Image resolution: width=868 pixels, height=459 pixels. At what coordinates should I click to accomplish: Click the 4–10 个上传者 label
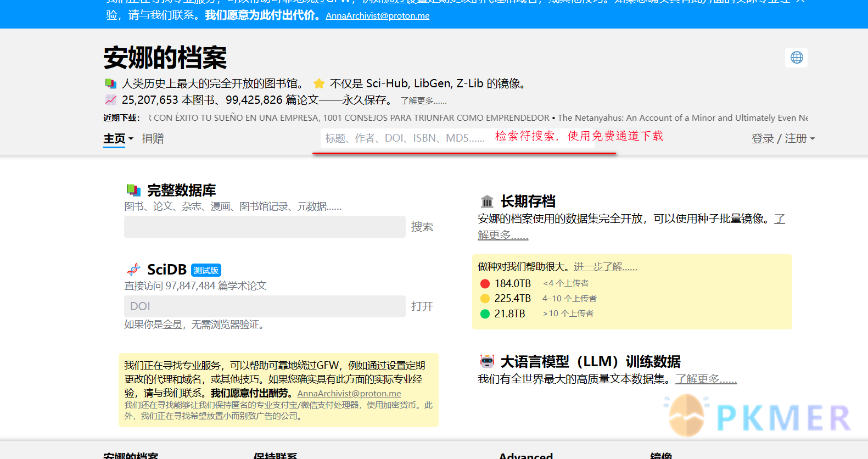pyautogui.click(x=569, y=299)
